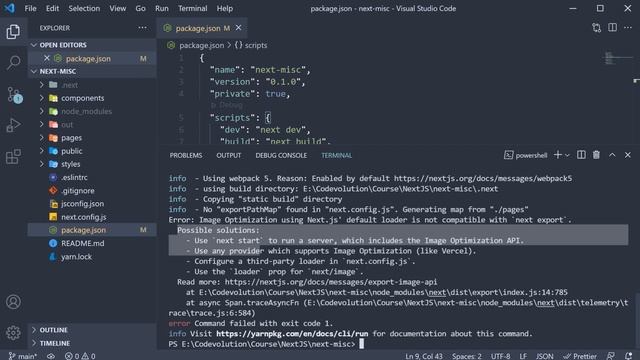
Task: Open the Accounts menu icon
Action: click(13, 302)
